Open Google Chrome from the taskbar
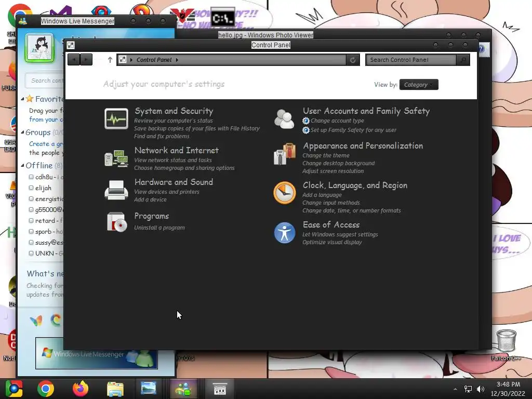 46,389
